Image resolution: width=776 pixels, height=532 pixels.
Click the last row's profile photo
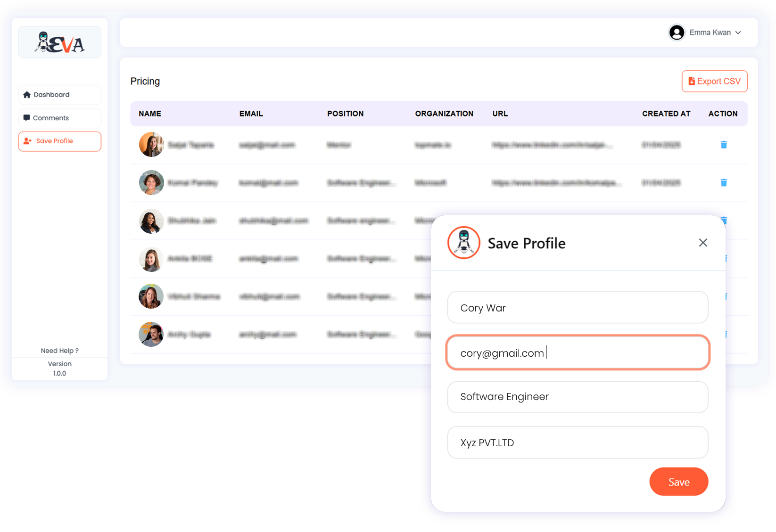[x=151, y=335]
